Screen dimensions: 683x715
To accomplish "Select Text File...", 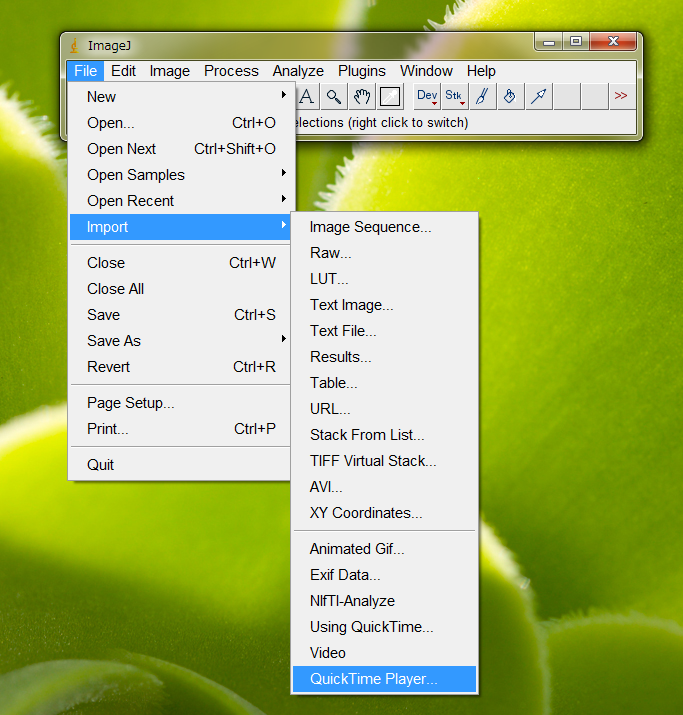I will tap(384, 331).
